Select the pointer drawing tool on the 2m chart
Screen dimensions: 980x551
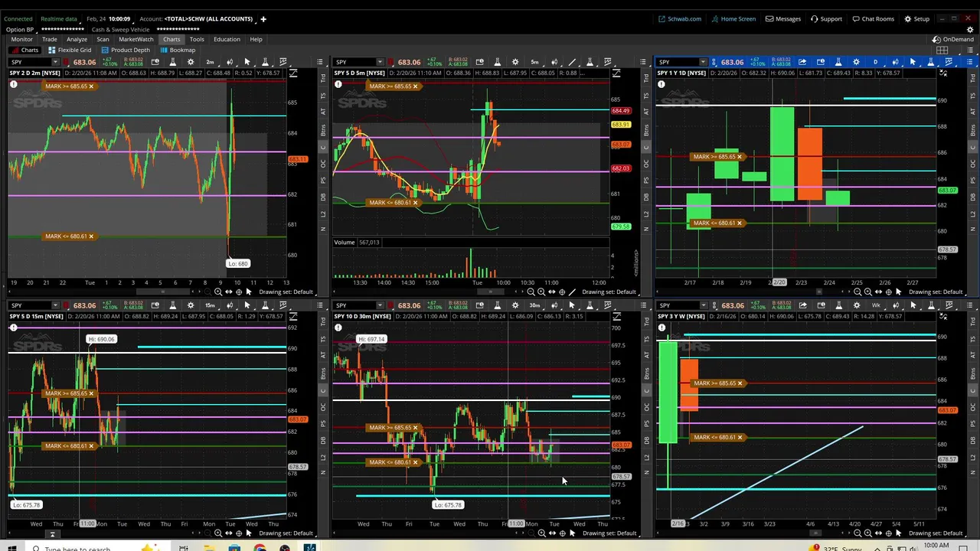coord(247,62)
